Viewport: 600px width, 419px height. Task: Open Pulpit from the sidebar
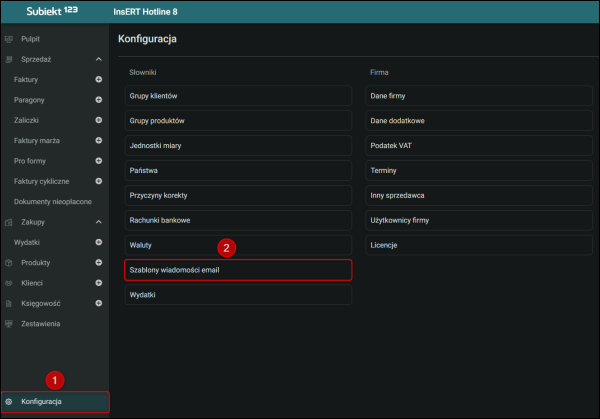pyautogui.click(x=30, y=38)
